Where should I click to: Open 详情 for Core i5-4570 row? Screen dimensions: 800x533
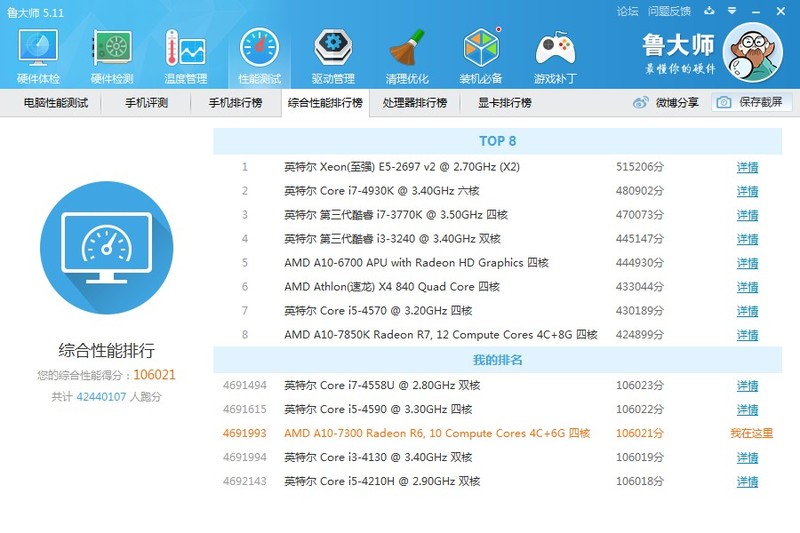point(747,311)
